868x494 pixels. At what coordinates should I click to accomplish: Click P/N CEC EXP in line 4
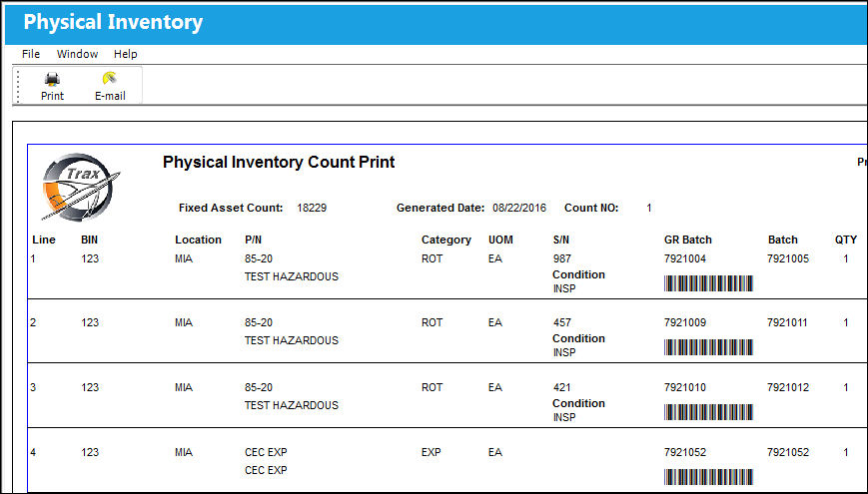pyautogui.click(x=266, y=452)
